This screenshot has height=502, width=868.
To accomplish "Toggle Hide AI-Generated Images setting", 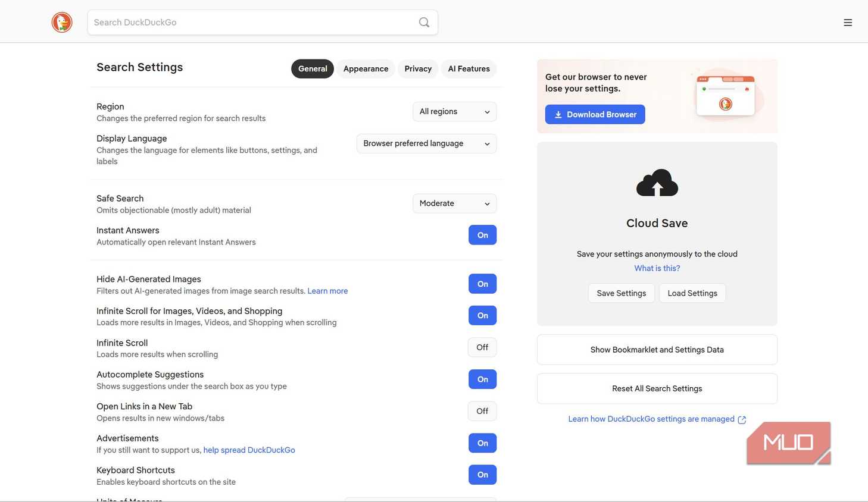I will click(x=482, y=284).
